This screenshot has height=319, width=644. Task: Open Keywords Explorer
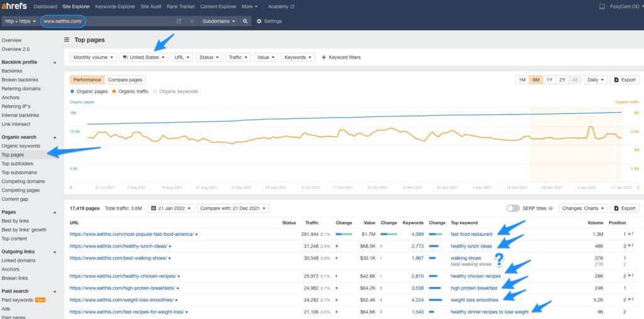(x=114, y=6)
